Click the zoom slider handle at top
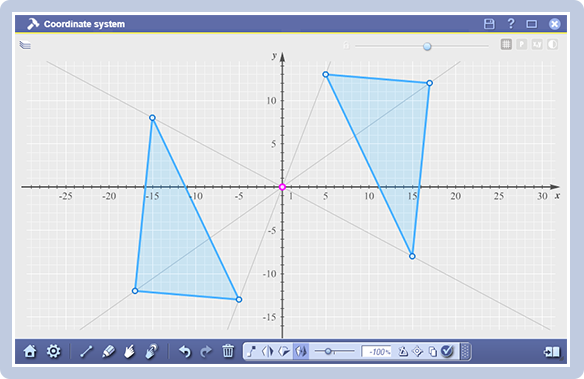 [427, 46]
